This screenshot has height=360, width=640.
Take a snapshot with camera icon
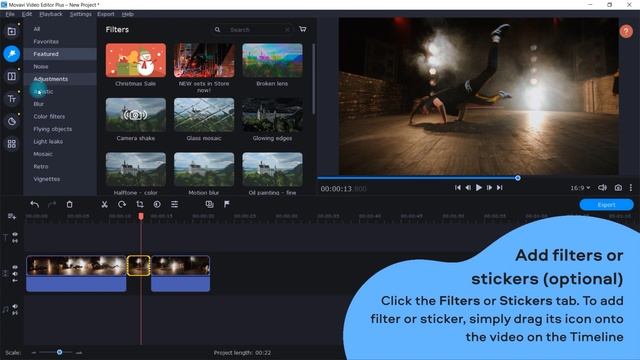tap(618, 188)
